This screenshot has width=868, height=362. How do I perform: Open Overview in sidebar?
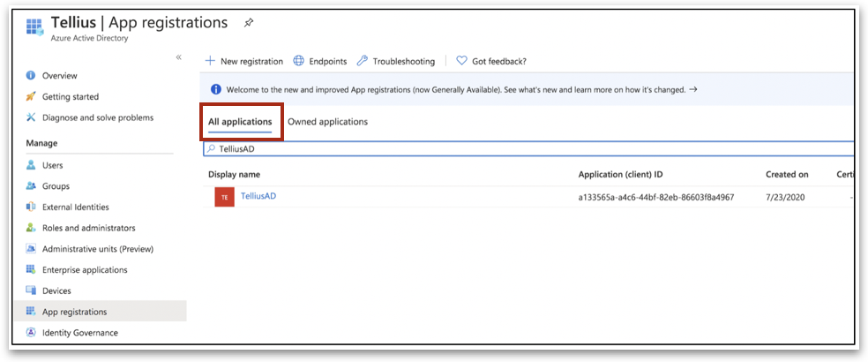60,75
